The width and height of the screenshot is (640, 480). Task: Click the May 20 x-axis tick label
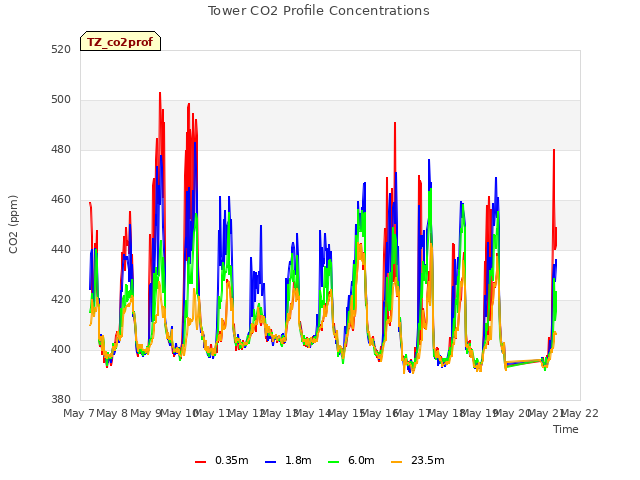(513, 413)
